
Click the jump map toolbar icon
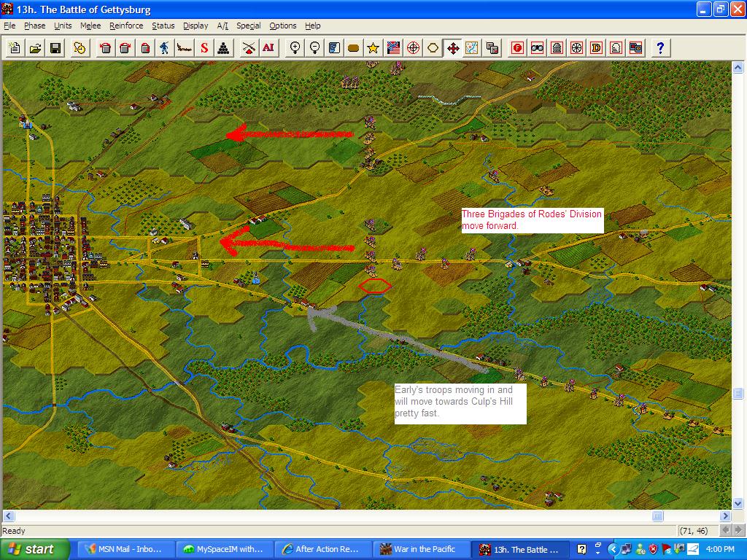coord(472,47)
